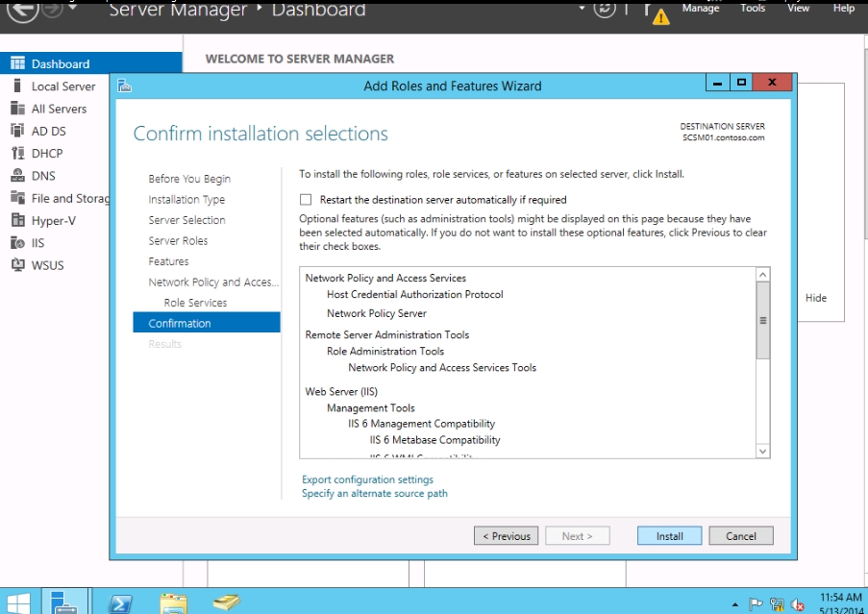Select the Confirmation step
The image size is (868, 614).
coord(207,323)
